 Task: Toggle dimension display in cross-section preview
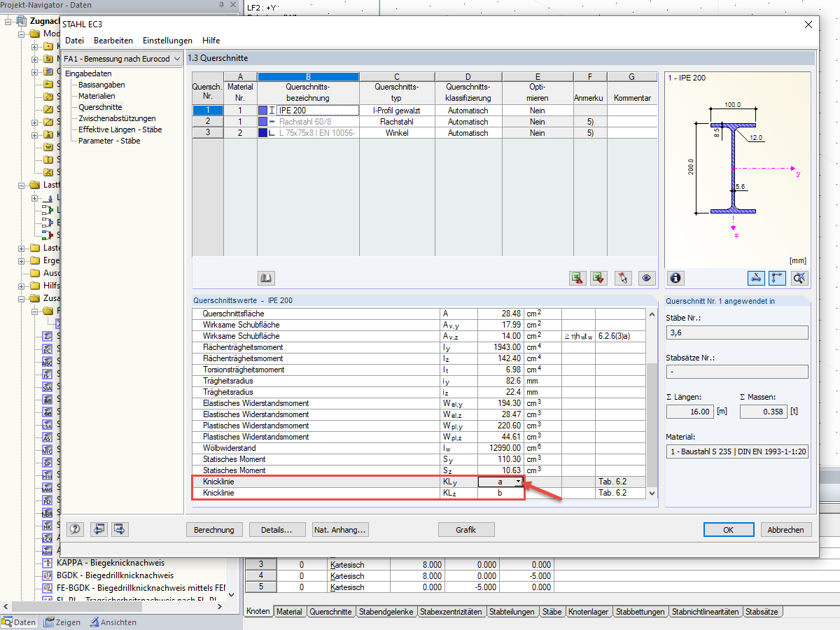coord(756,279)
